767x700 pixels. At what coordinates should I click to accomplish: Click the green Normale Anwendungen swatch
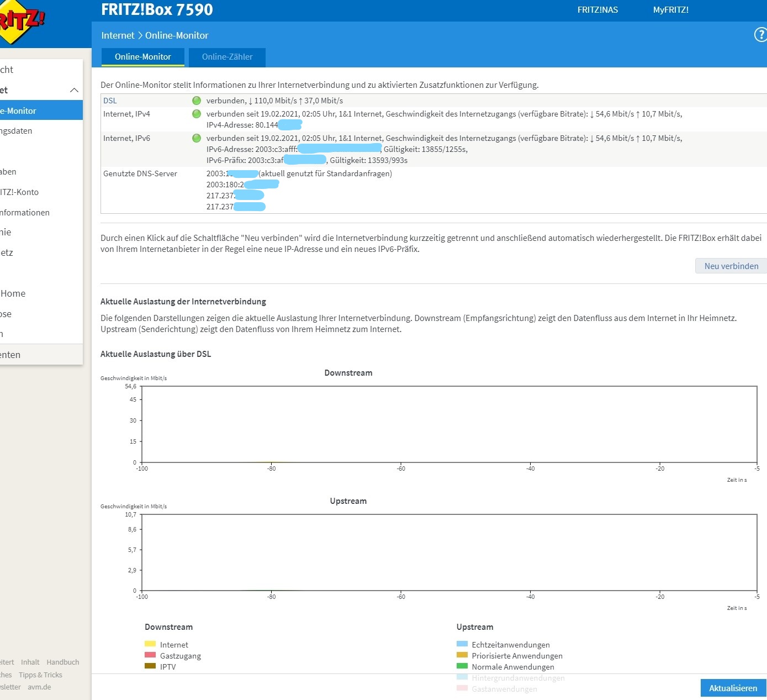point(462,666)
